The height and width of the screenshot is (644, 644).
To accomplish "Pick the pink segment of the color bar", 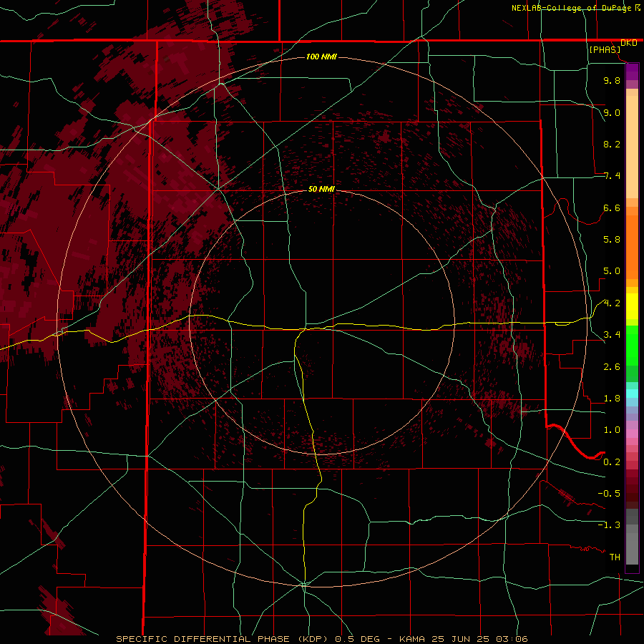I will (x=632, y=434).
